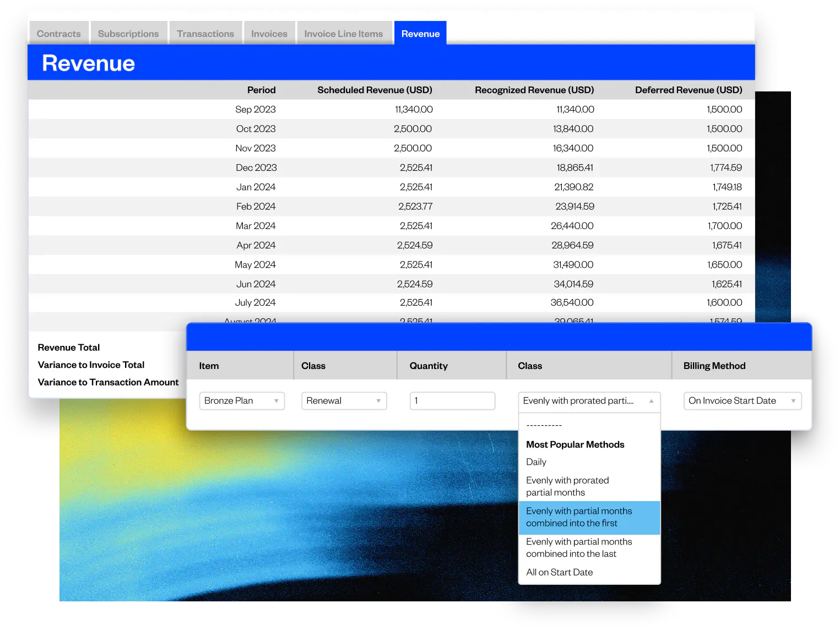Click the Sep 2023 period cell
Viewport: 840px width, 630px height.
[256, 110]
